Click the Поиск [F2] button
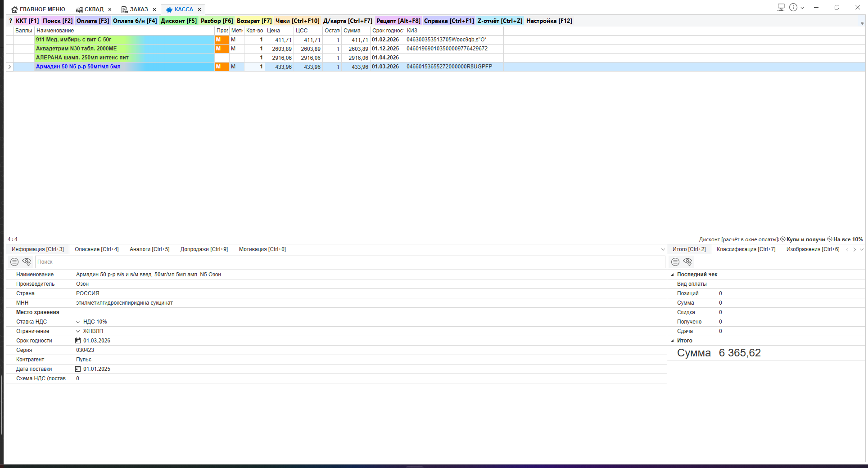 (58, 21)
